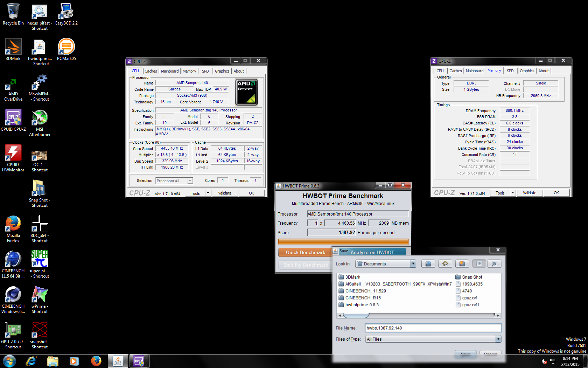Screen dimensions: 588x368
Task: Open the snapshot shortcut icon
Action: pyautogui.click(x=40, y=336)
